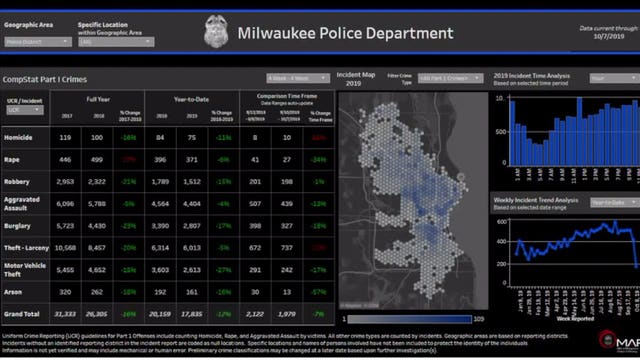Open the Incident Time Analysis dropdown
The height and width of the screenshot is (360, 640).
pyautogui.click(x=615, y=78)
